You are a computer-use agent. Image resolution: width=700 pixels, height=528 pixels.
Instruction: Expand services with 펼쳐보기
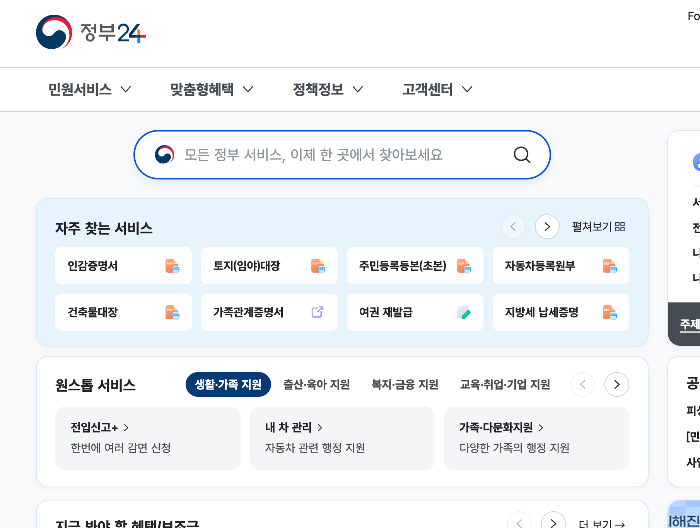[599, 227]
